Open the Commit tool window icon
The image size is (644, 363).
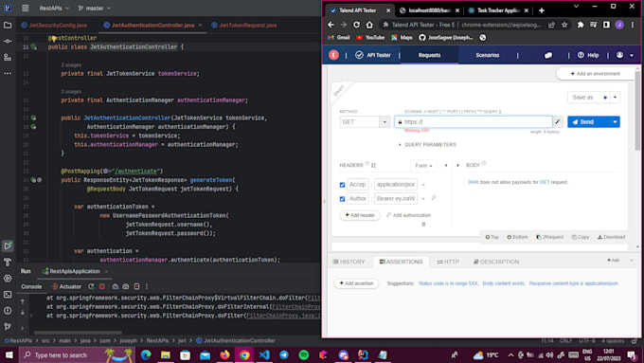coord(8,41)
